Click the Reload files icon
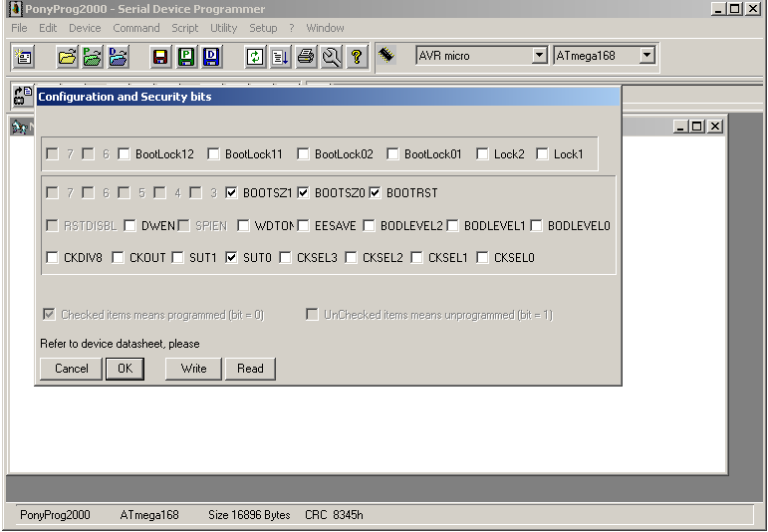This screenshot has height=532, width=768. click(x=255, y=57)
